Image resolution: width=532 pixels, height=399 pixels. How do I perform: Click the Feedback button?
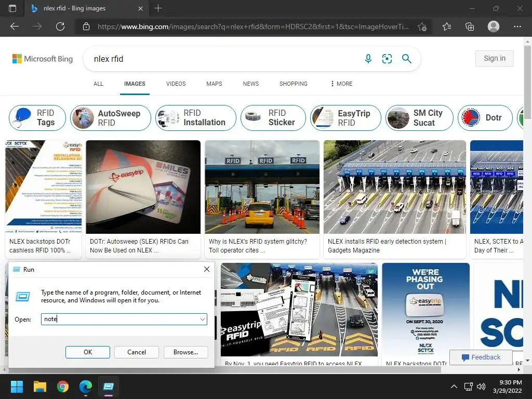click(481, 357)
